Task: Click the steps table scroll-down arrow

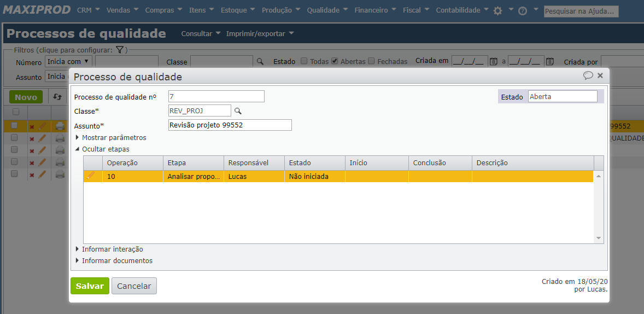Action: coord(599,238)
